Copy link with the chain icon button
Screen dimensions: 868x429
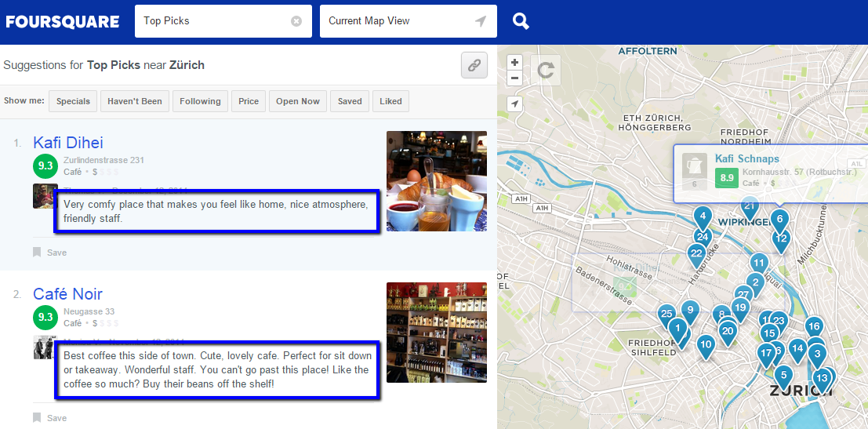pyautogui.click(x=474, y=65)
